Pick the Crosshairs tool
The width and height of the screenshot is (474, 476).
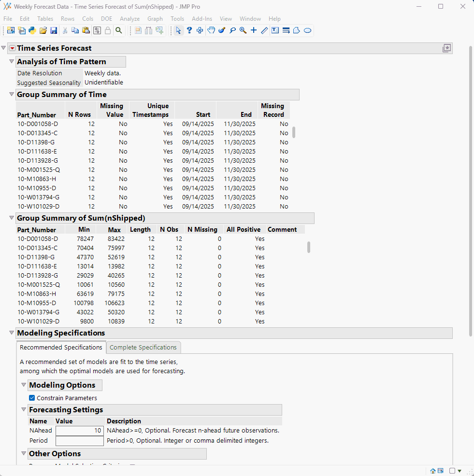254,30
